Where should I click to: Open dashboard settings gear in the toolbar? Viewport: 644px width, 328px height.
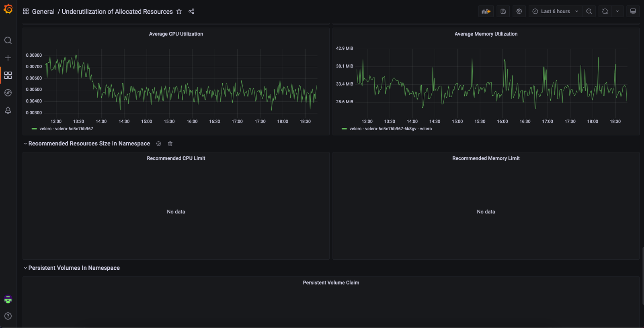point(519,11)
